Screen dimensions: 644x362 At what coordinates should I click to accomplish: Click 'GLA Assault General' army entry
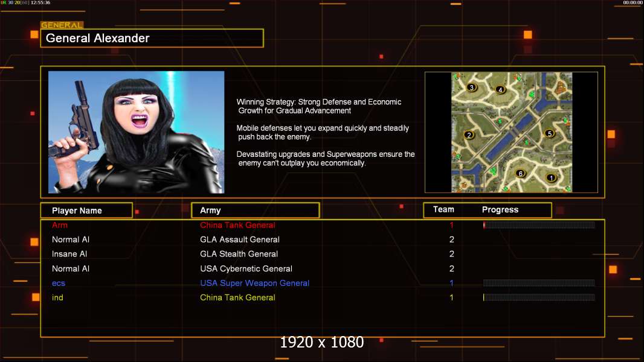click(x=240, y=240)
